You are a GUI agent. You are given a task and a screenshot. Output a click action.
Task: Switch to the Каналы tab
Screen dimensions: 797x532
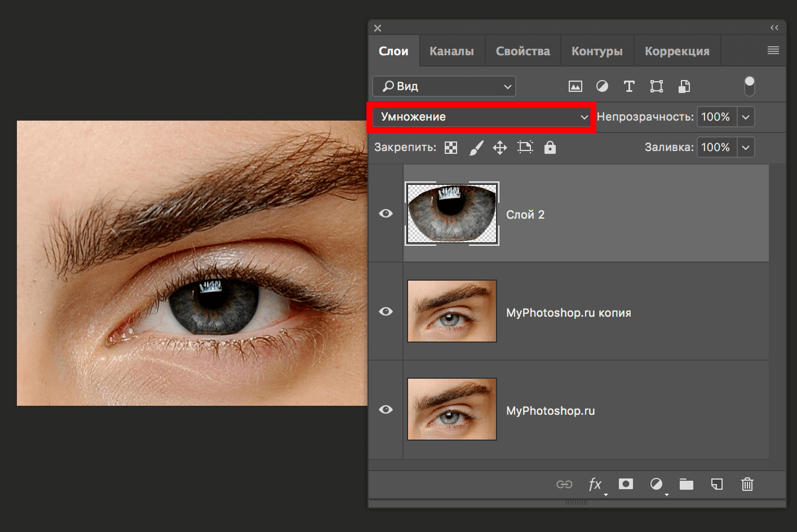pyautogui.click(x=451, y=51)
